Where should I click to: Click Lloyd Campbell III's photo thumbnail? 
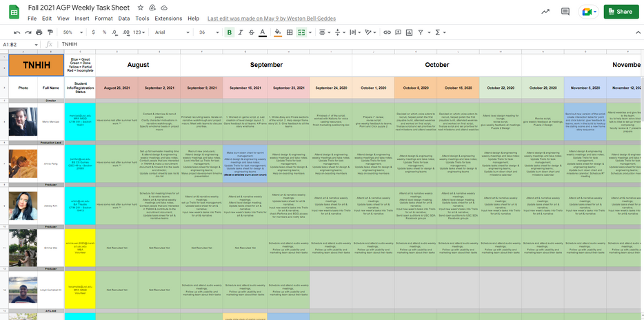(x=23, y=290)
